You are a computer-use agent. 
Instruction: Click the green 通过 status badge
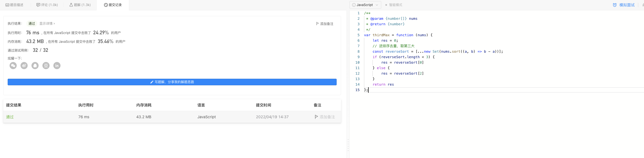tap(32, 24)
